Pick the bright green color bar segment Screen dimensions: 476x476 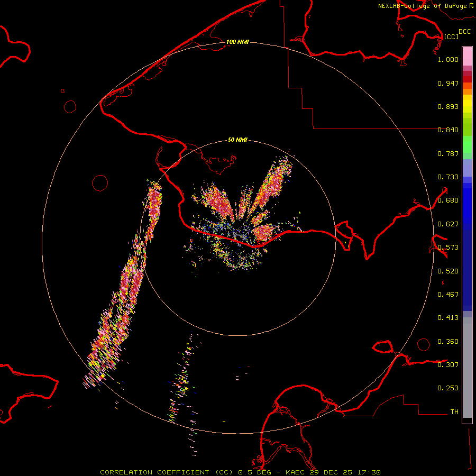pos(467,144)
